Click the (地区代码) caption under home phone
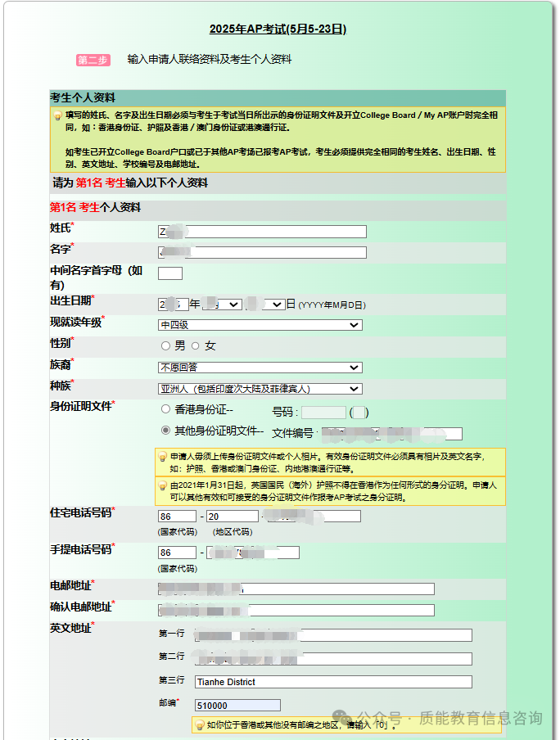Viewport: 560px width, 740px height. (x=233, y=532)
